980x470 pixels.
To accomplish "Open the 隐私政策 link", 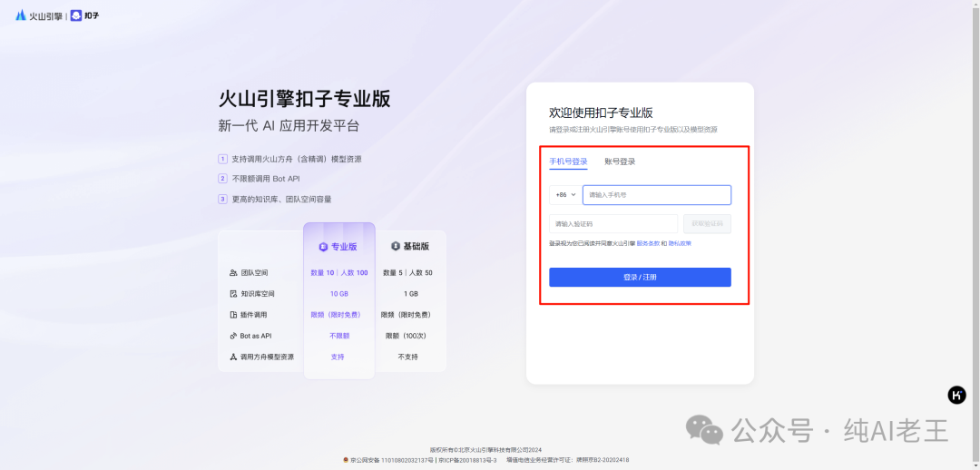I will 680,244.
